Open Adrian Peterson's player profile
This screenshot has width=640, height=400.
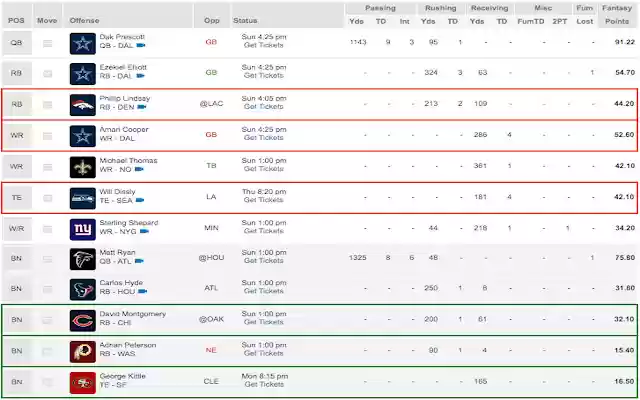[128, 345]
